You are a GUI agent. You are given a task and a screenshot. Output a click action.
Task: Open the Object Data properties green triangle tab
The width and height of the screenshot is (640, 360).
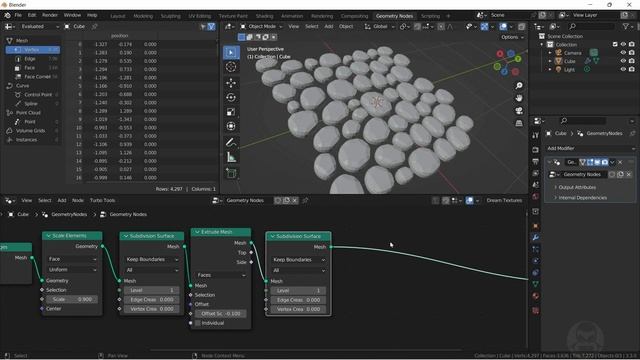(536, 284)
